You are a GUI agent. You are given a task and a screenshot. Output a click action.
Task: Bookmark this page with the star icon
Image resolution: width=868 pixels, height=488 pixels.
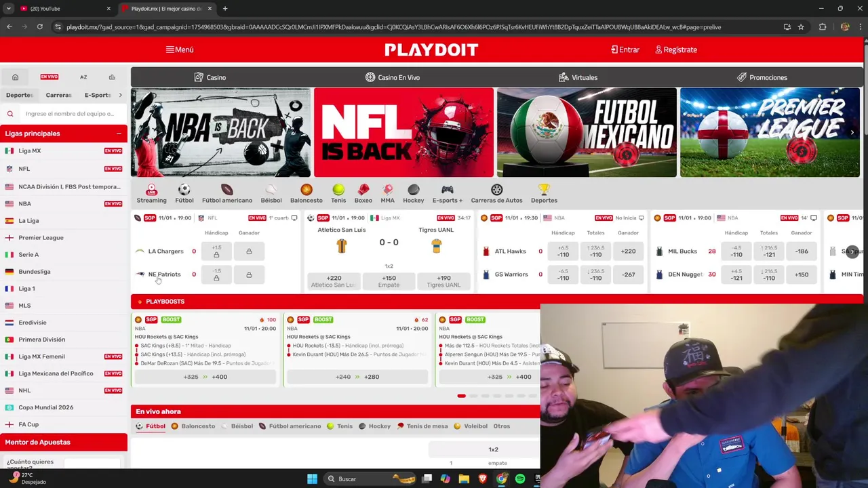click(801, 27)
